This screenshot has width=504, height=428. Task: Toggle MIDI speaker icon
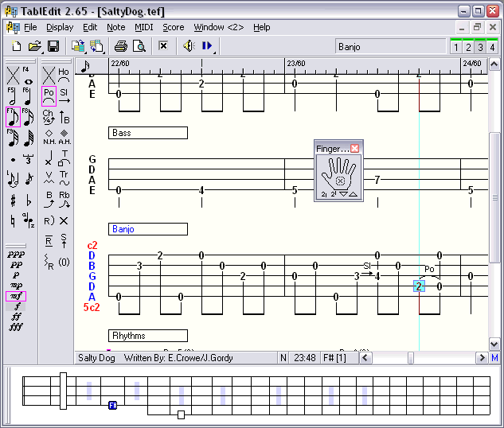point(189,46)
